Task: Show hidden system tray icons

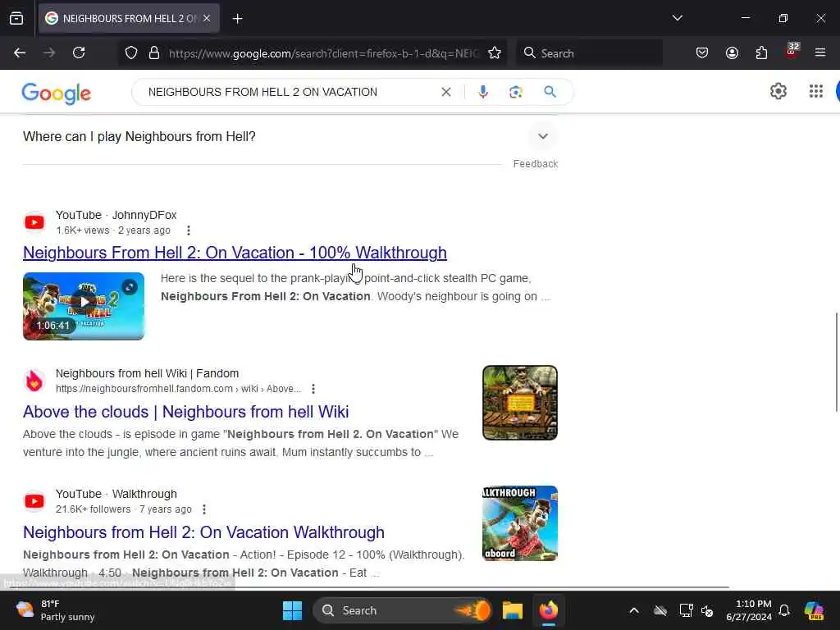Action: click(x=634, y=610)
